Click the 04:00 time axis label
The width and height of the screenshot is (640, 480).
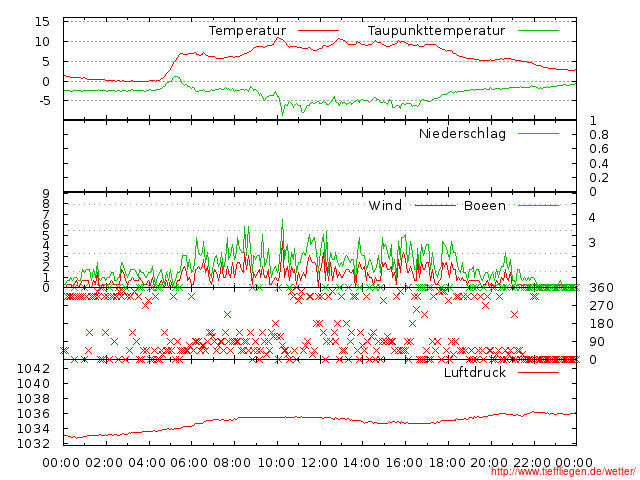coord(147,463)
